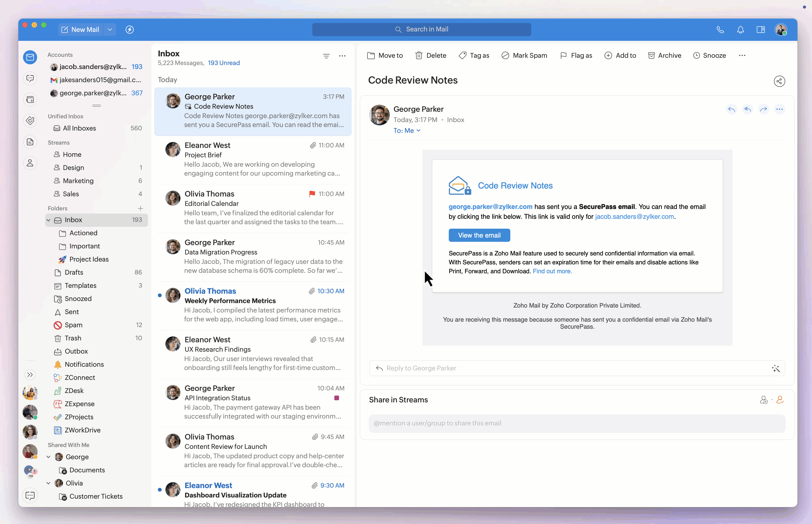812x524 pixels.
Task: Toggle the red flag on Editorial Calendar
Action: (312, 194)
